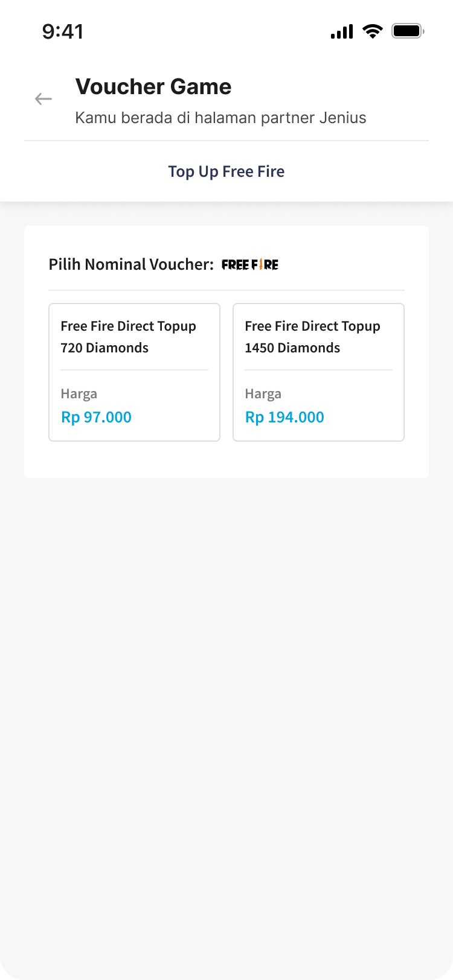Click the Harga label above Rp 97.000

(79, 394)
